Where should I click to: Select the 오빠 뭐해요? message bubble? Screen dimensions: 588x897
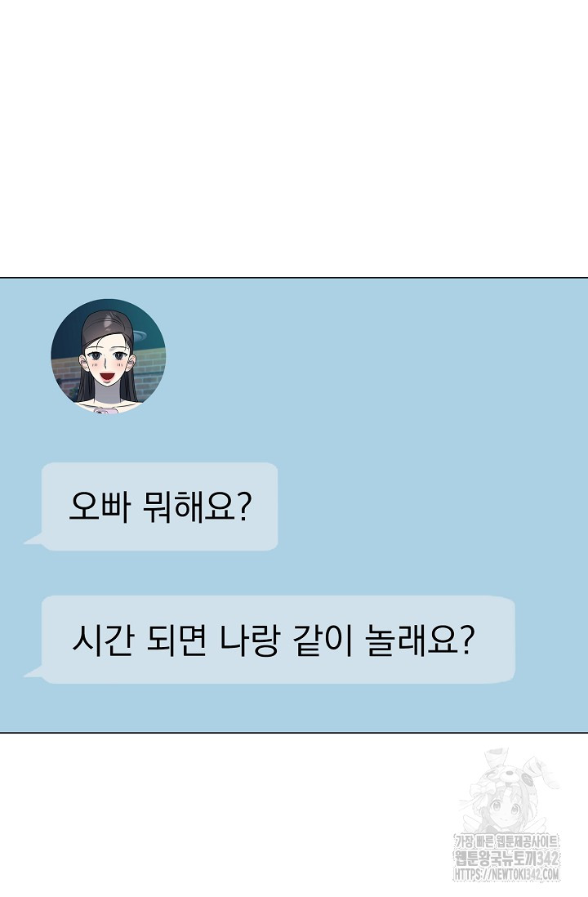tap(159, 507)
